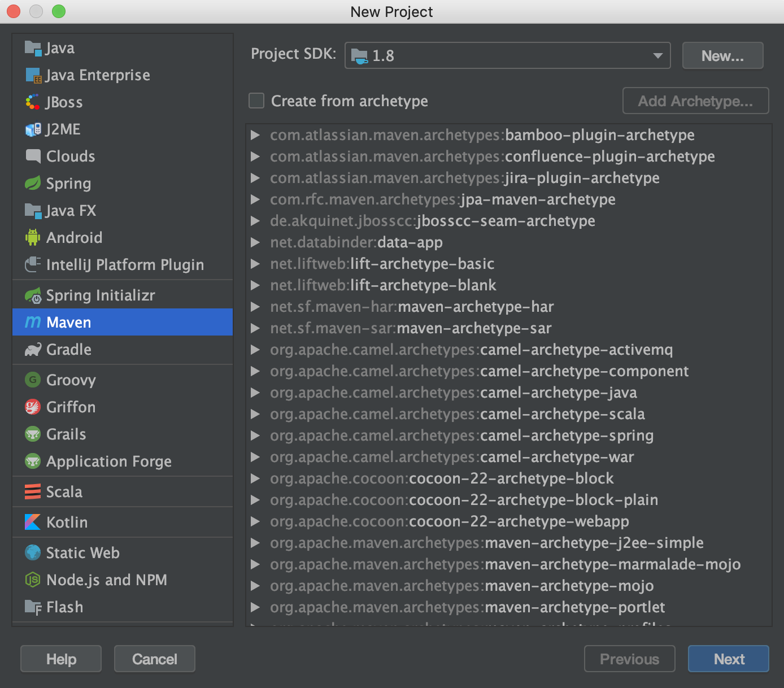Select the Kotlin K icon
784x688 pixels.
(33, 522)
